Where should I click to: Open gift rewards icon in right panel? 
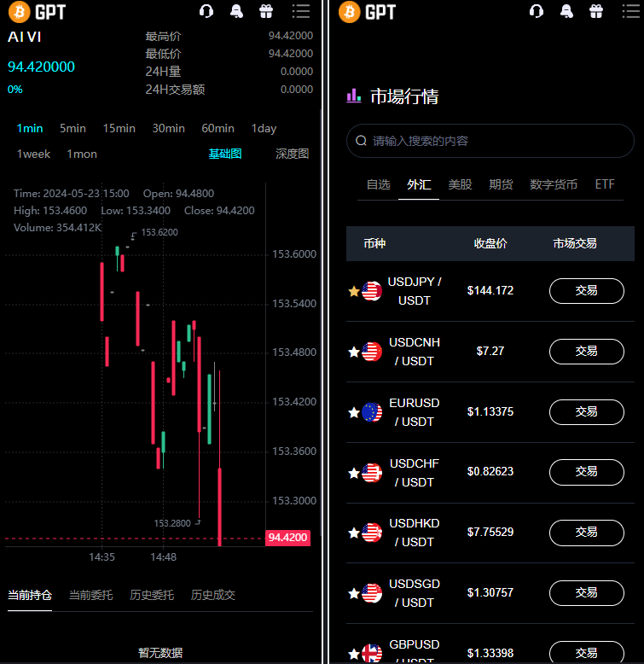(x=596, y=11)
